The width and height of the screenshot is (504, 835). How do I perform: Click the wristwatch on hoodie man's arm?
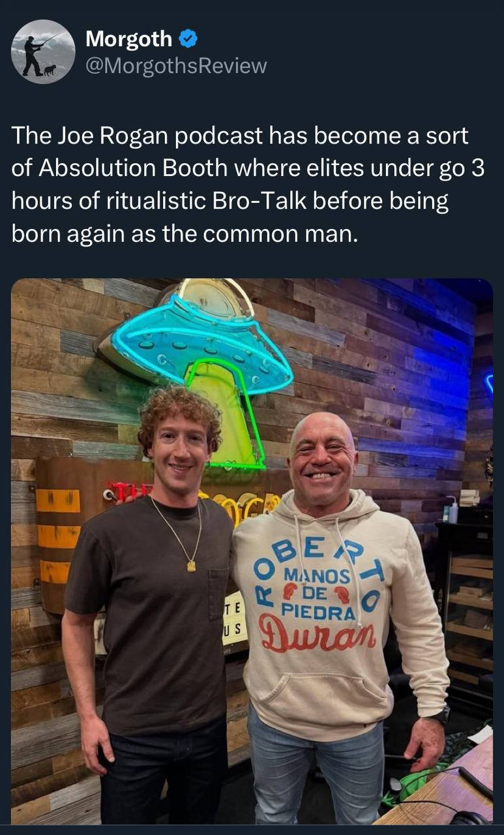pyautogui.click(x=441, y=714)
